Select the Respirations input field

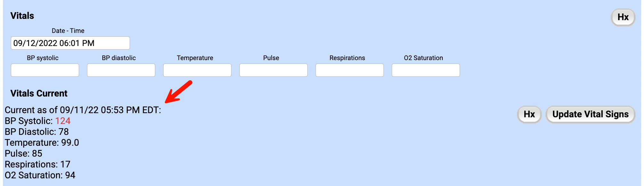point(350,70)
